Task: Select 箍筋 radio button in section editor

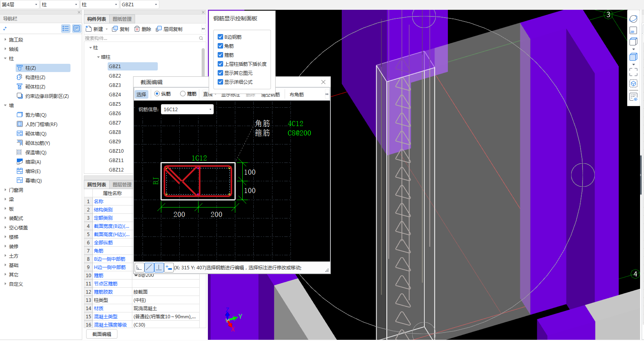Action: [183, 94]
